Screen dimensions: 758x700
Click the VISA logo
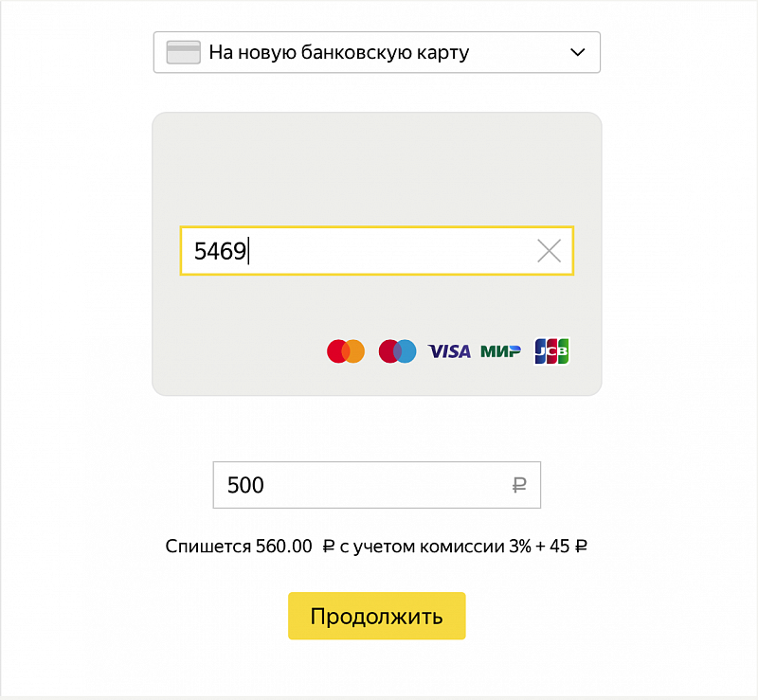point(449,351)
